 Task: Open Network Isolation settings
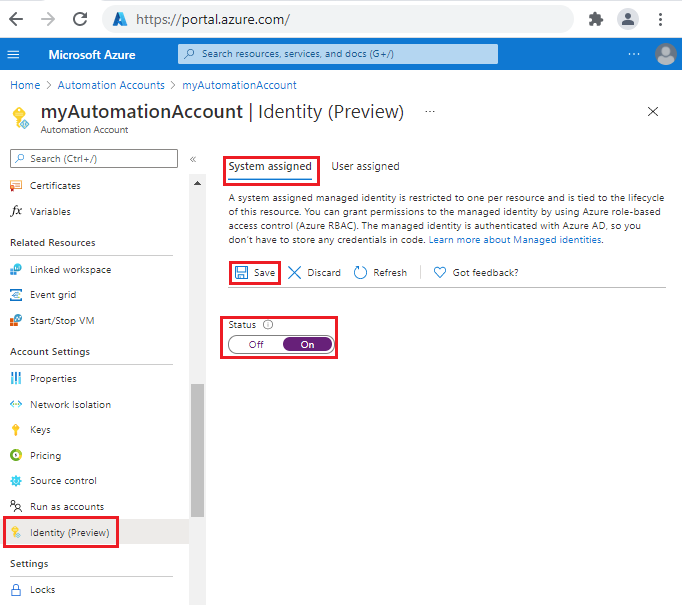coord(70,404)
